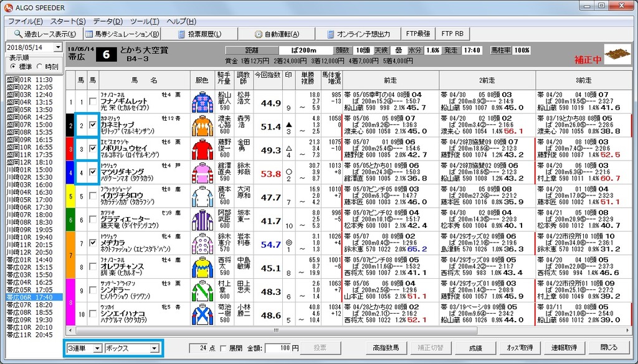This screenshot has height=364, width=638.
Task: Click blue cross silk for シンエイハナコ
Action: (202, 314)
